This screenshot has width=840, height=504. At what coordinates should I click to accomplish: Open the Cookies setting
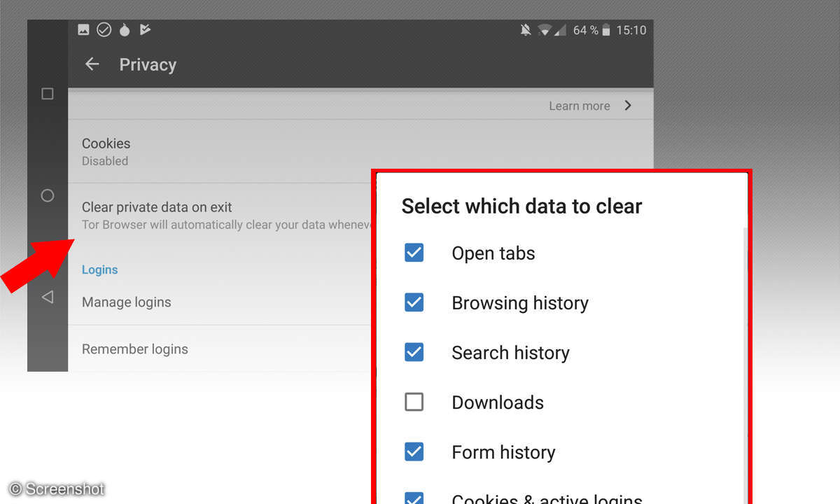[360, 151]
